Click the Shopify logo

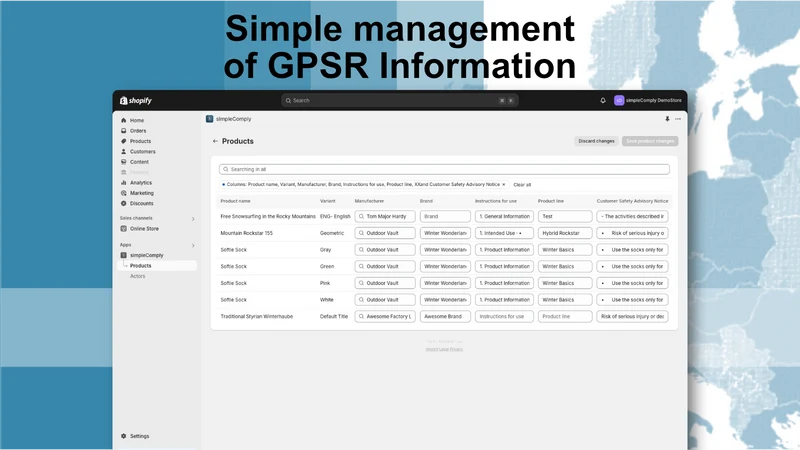[x=136, y=101]
